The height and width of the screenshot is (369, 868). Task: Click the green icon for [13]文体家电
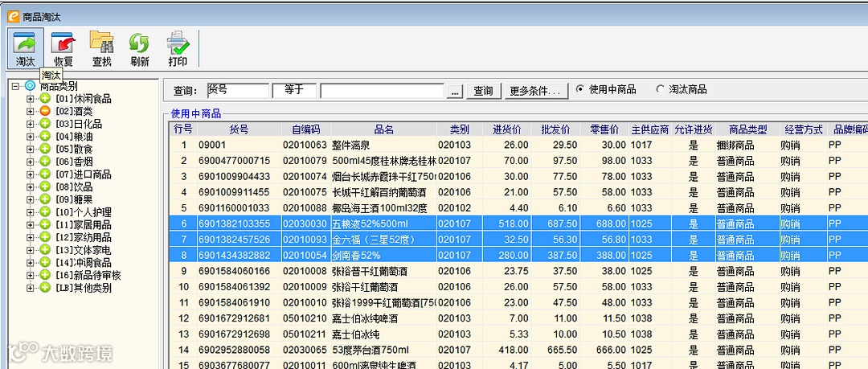tap(45, 250)
